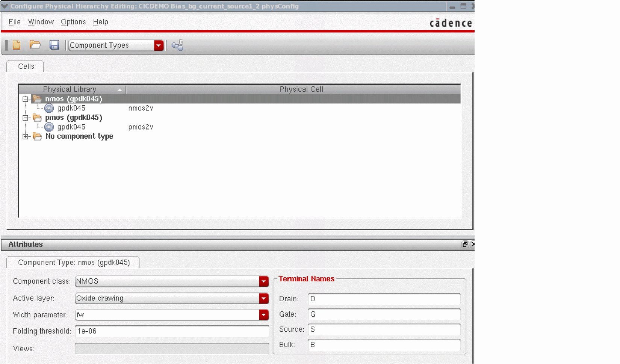620x364 pixels.
Task: Select the pmos (gpdk045) tree row
Action: click(x=240, y=118)
